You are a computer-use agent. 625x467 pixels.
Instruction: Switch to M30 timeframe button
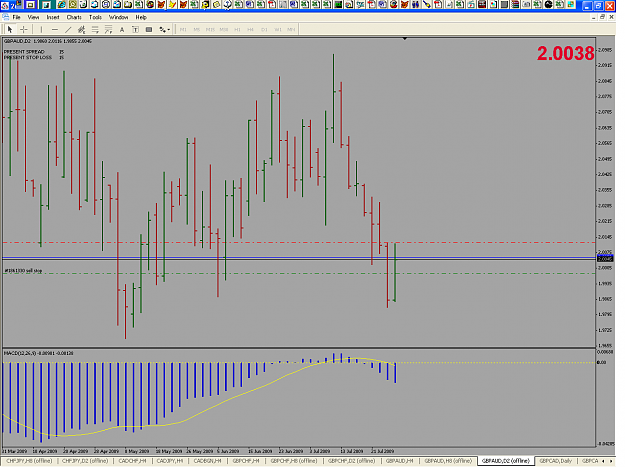(224, 29)
